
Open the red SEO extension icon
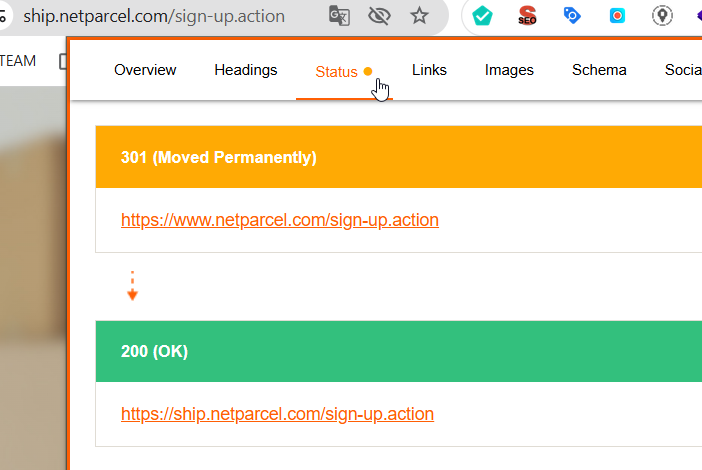click(527, 16)
